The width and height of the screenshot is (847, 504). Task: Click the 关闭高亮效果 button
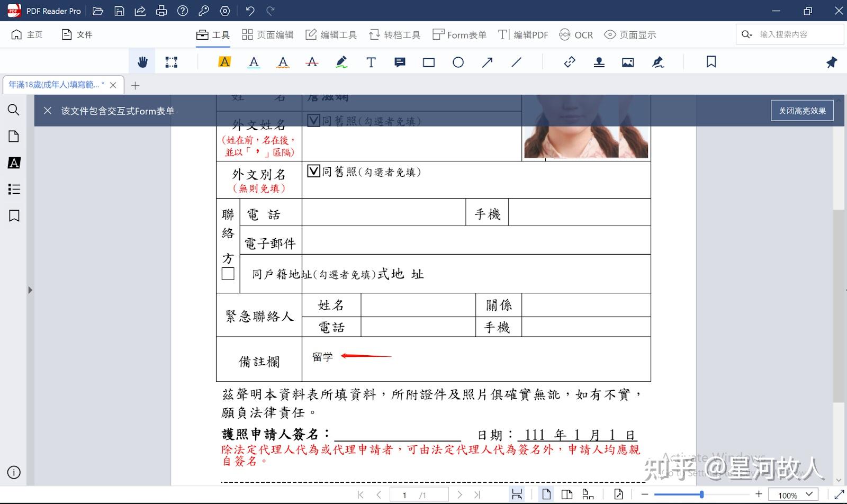pyautogui.click(x=801, y=110)
